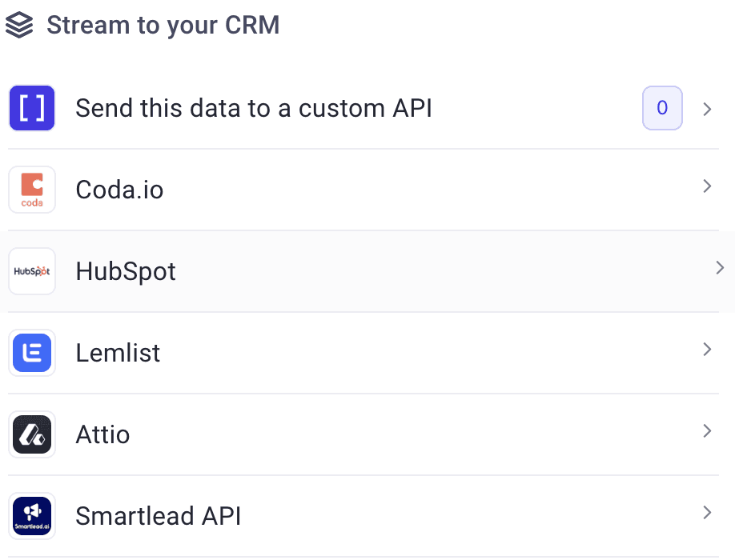Select the Lemlist integration row
This screenshot has width=735, height=560.
[x=118, y=352]
